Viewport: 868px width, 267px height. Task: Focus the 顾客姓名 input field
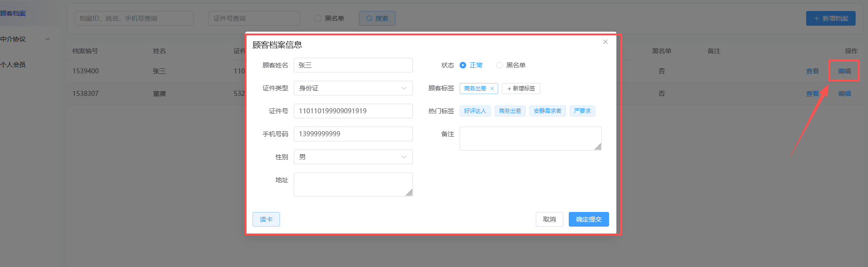point(353,65)
